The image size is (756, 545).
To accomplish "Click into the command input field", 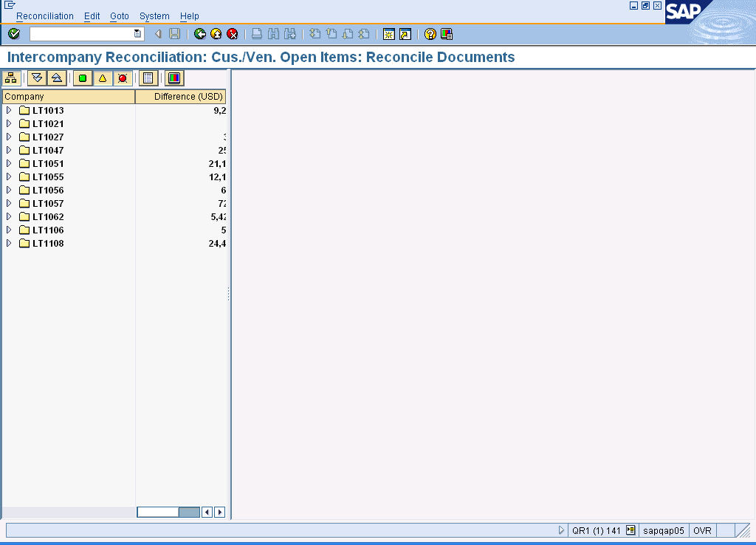I will (x=81, y=34).
